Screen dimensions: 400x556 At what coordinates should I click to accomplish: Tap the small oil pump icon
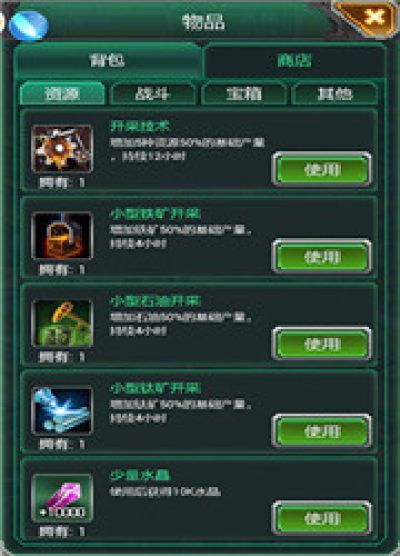tap(62, 323)
